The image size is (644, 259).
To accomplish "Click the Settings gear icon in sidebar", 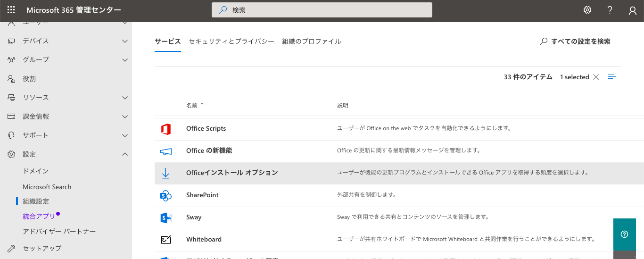I will [x=12, y=154].
